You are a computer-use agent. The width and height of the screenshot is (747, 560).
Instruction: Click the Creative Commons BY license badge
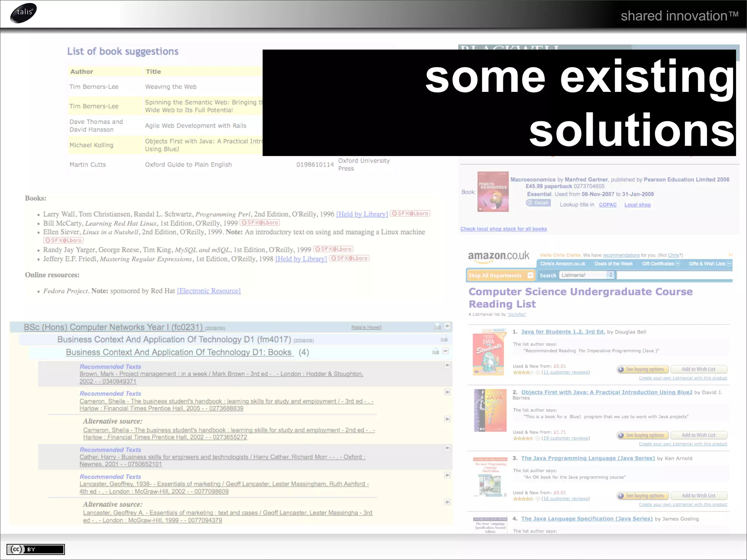click(x=36, y=549)
